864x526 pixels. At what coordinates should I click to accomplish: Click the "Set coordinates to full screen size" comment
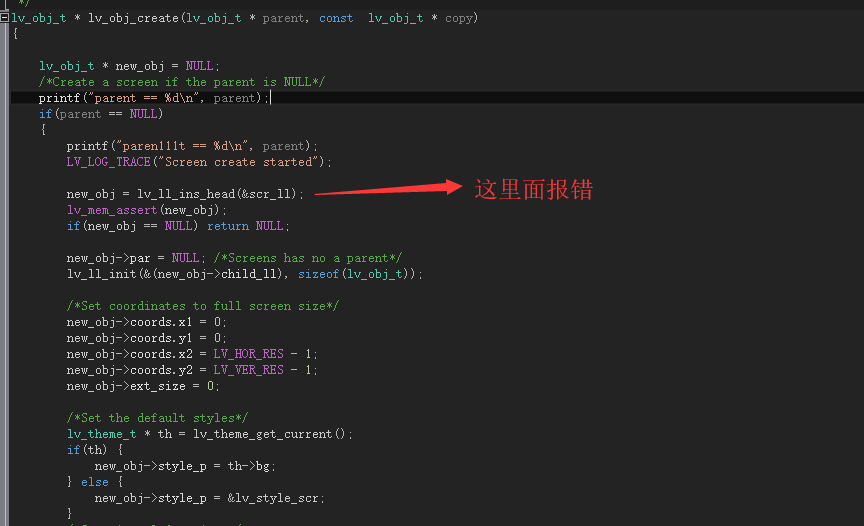pyautogui.click(x=203, y=306)
